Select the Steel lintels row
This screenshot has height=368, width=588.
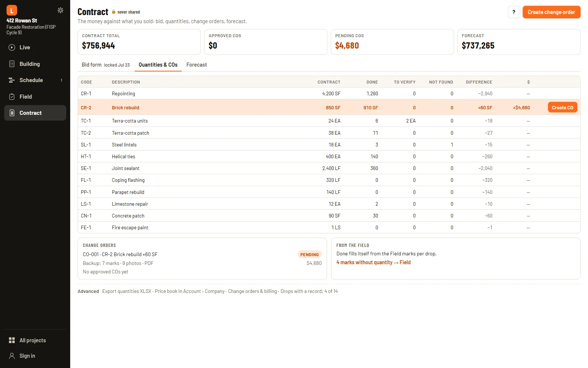(329, 145)
